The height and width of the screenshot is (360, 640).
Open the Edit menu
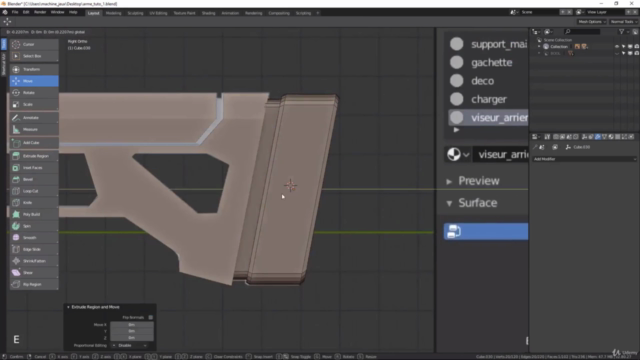26,13
